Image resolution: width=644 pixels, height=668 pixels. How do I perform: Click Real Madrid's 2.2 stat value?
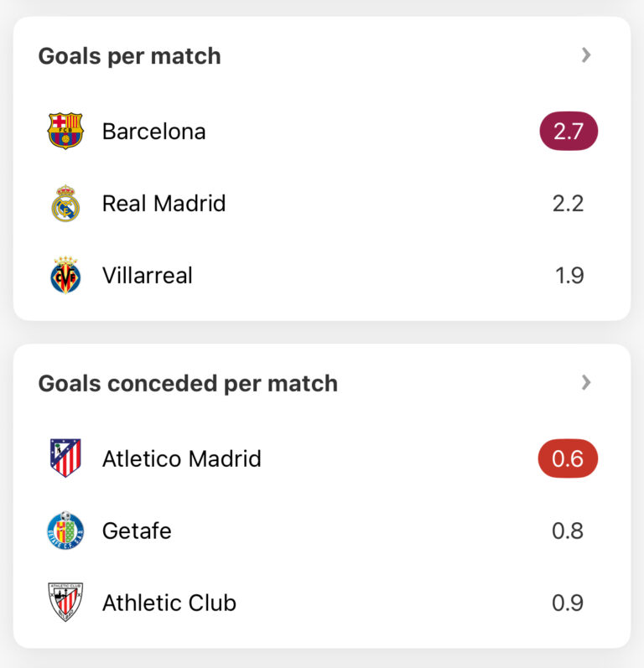click(569, 204)
